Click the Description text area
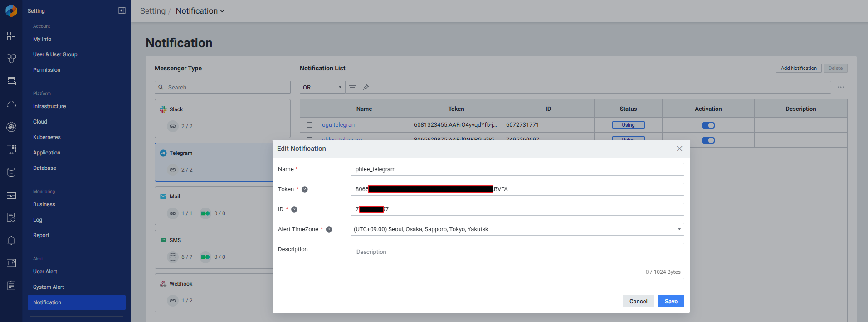Image resolution: width=868 pixels, height=322 pixels. click(x=517, y=261)
